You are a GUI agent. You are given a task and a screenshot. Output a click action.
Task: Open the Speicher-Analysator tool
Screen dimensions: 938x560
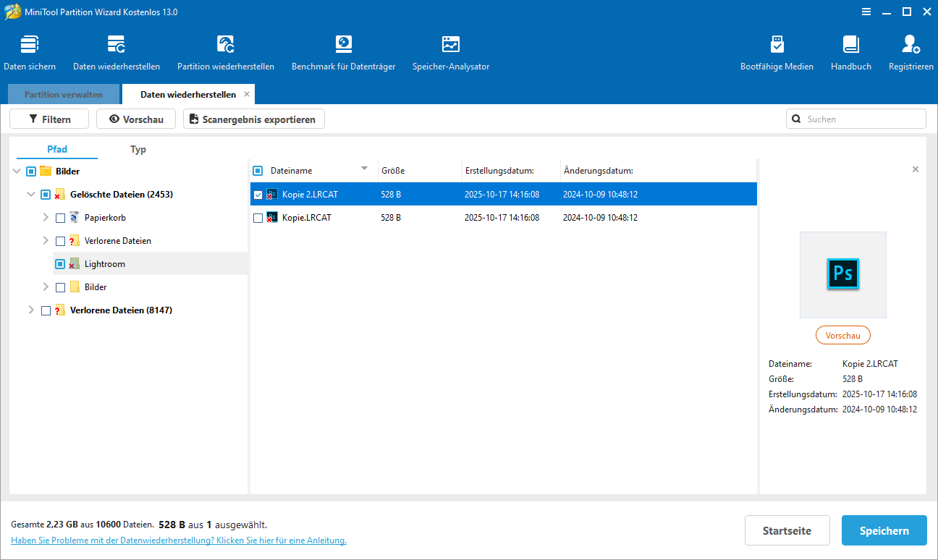451,53
